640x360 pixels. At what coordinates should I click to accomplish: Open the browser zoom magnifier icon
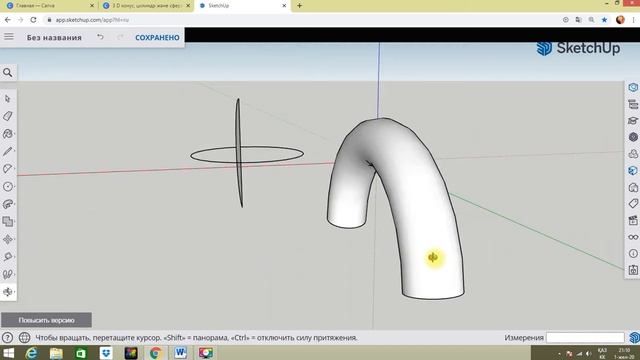coord(591,20)
